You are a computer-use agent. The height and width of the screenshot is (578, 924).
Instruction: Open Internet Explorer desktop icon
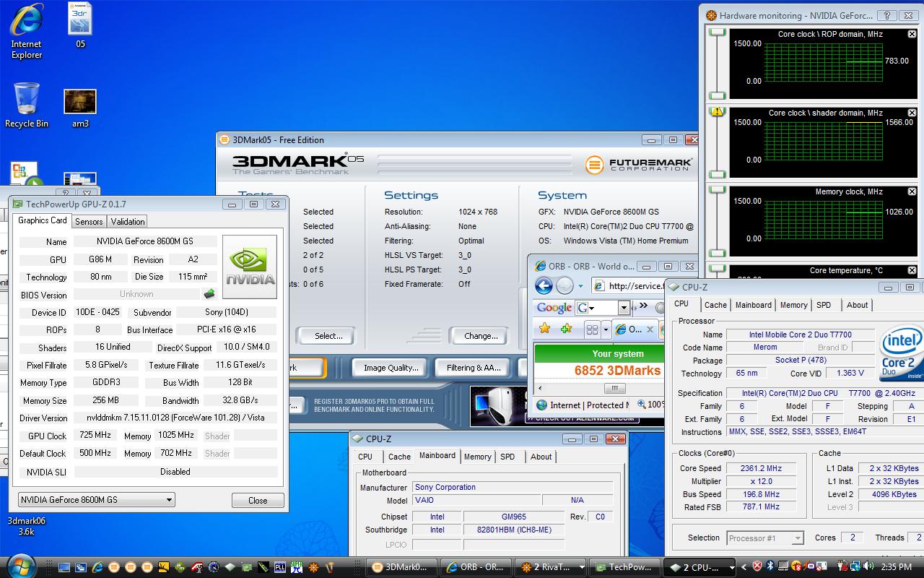pos(27,30)
